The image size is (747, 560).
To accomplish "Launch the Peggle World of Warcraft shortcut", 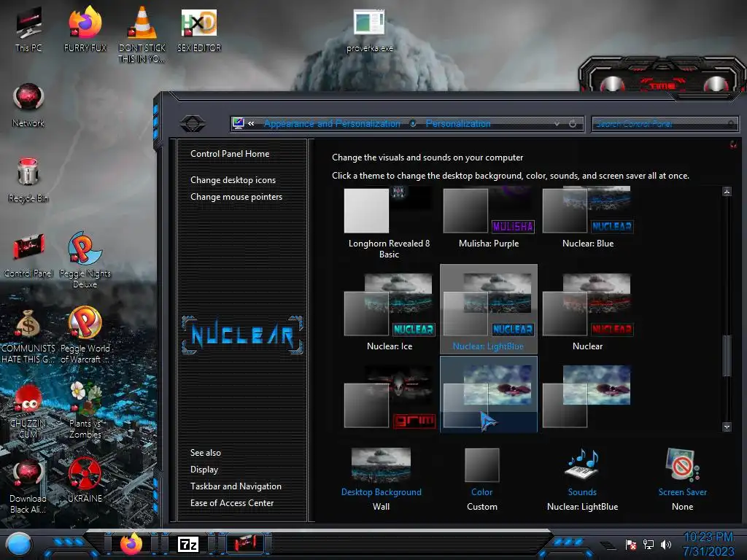I will coord(85,335).
